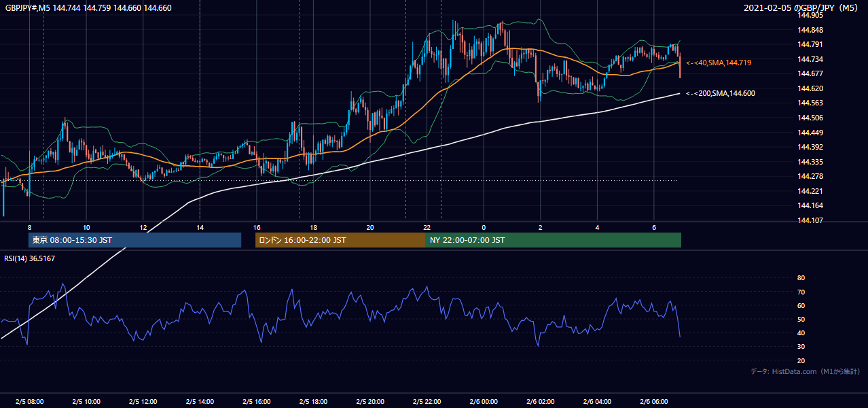Click RSI scale value 20
This screenshot has width=868, height=408.
801,360
